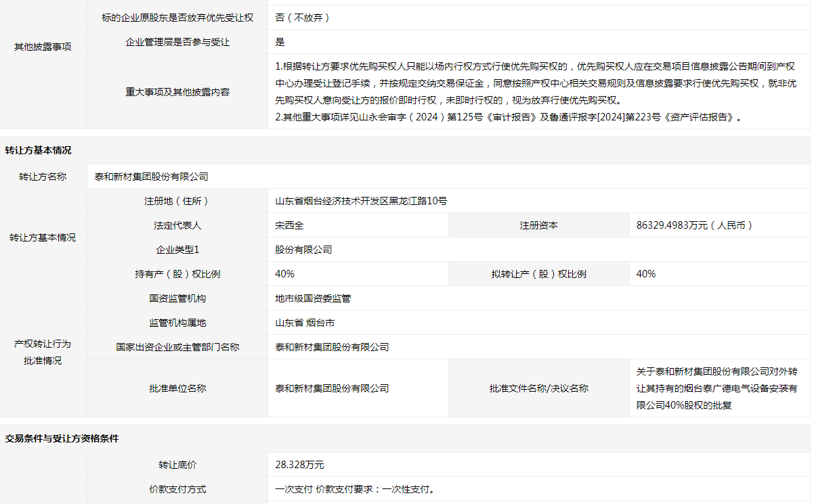Select the 企业管理层是否参与受让 label
Screen dimensions: 816x504
177,42
